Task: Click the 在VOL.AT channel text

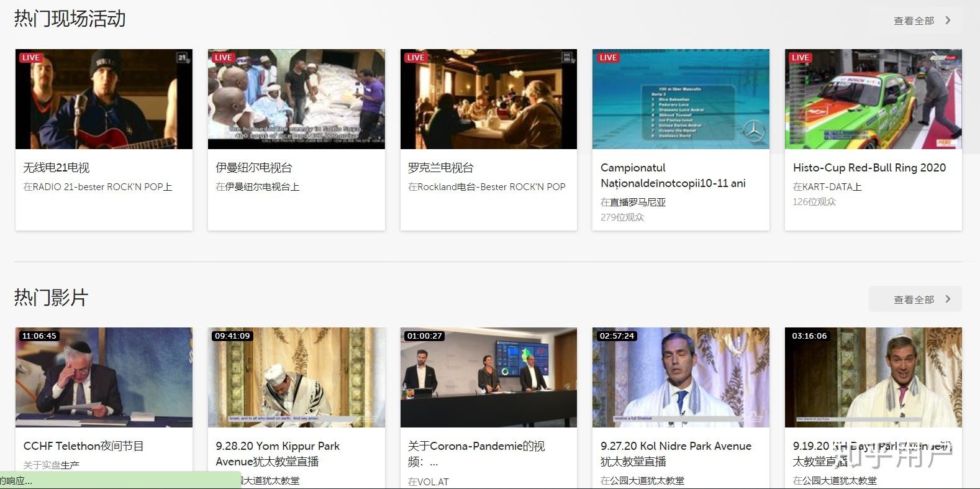Action: [x=429, y=482]
